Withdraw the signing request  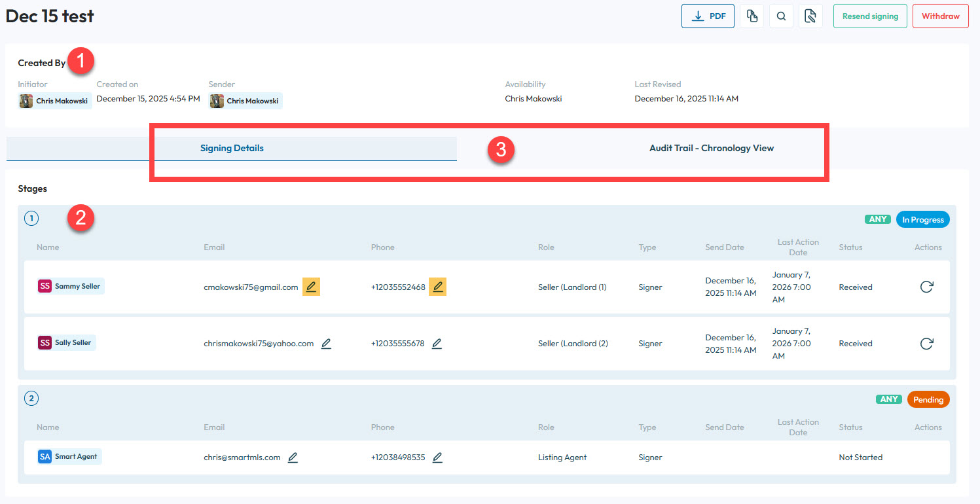940,16
